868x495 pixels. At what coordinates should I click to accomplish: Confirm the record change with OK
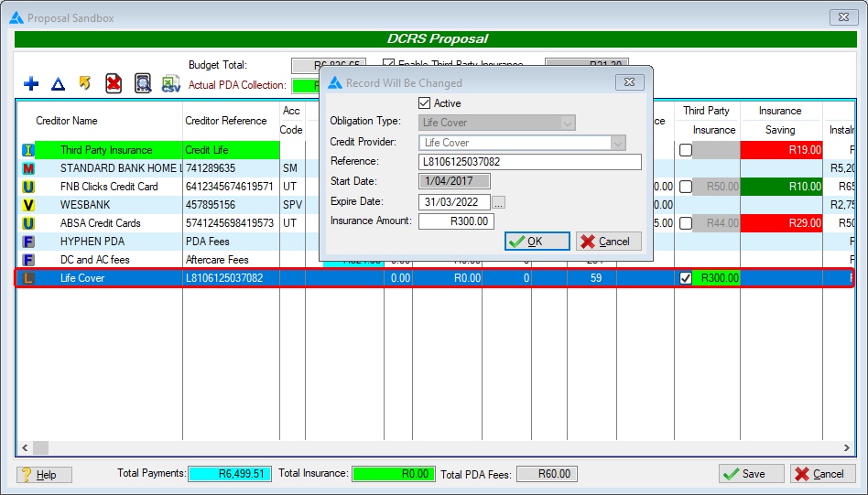pos(537,242)
